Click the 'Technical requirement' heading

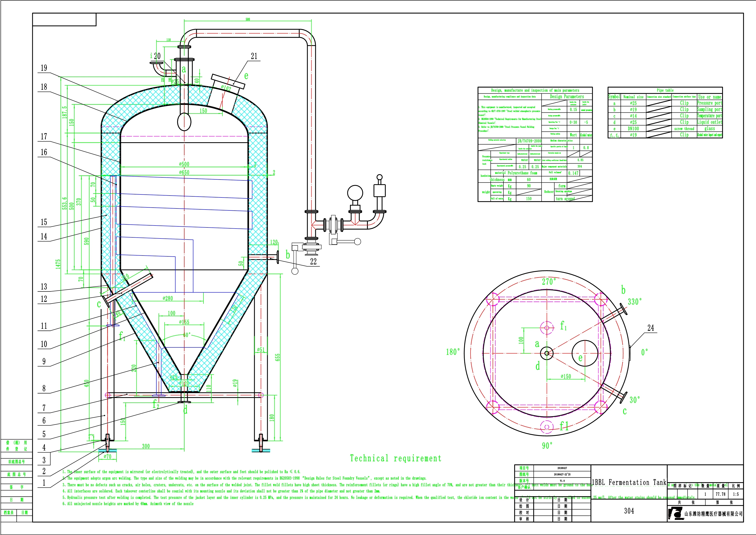(x=396, y=458)
